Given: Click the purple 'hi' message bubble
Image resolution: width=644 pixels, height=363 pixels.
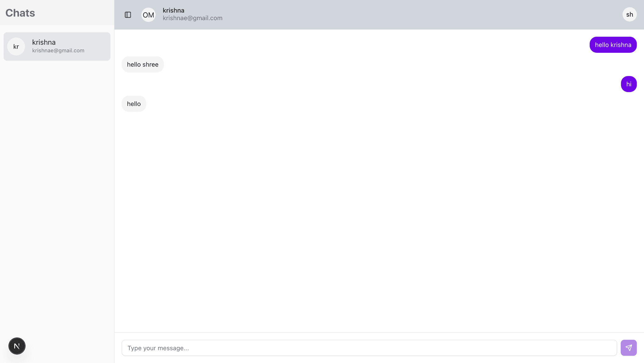Looking at the screenshot, I should 628,84.
